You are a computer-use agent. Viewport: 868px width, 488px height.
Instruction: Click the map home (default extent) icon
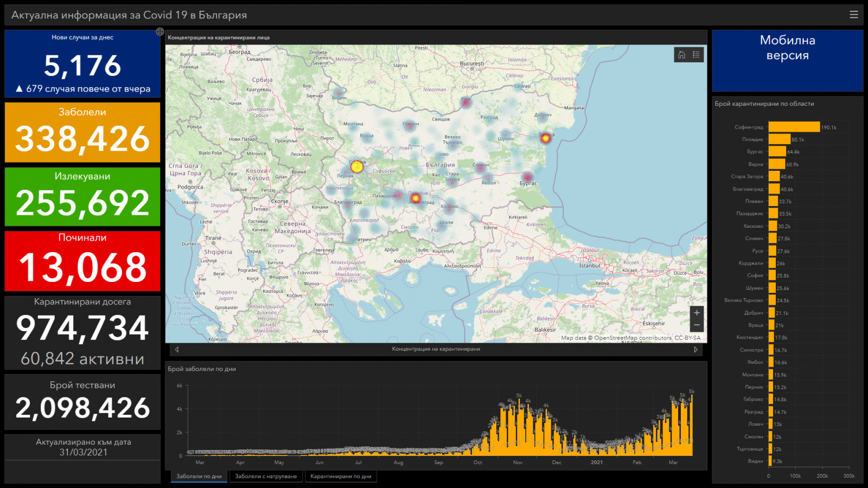[682, 55]
